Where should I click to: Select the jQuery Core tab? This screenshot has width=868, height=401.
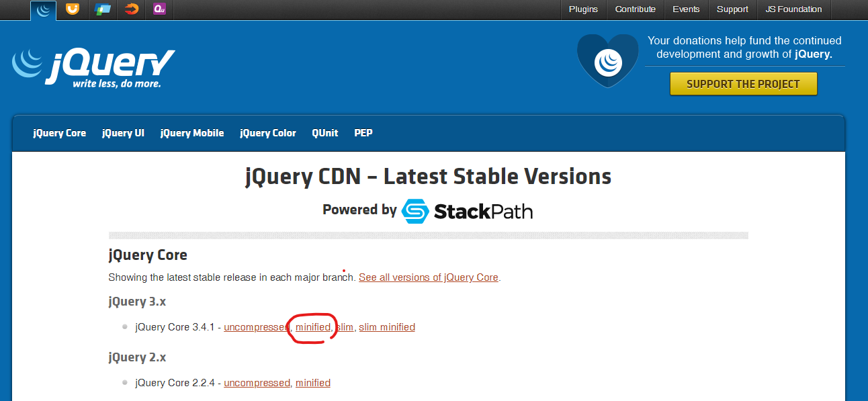(x=60, y=133)
